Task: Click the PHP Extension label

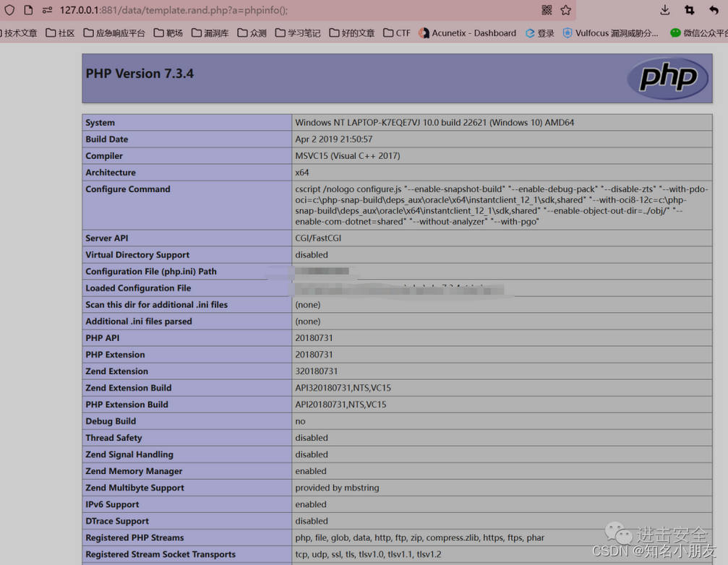Action: pos(115,355)
